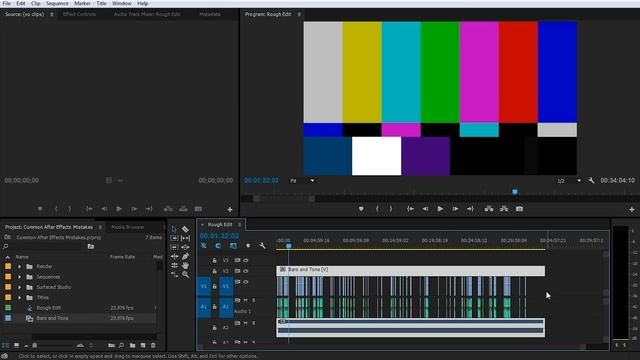This screenshot has width=640, height=360.
Task: Expand the Surfaced Studio bin
Action: click(19, 287)
